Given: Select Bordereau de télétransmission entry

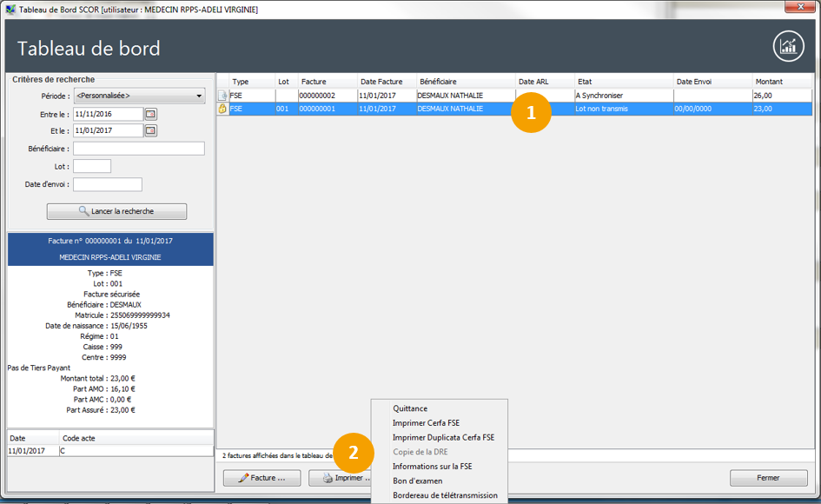Looking at the screenshot, I should tap(445, 495).
